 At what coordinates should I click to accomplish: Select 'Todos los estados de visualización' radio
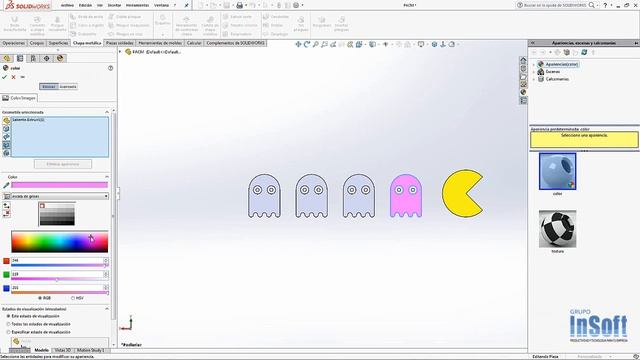tap(8, 324)
